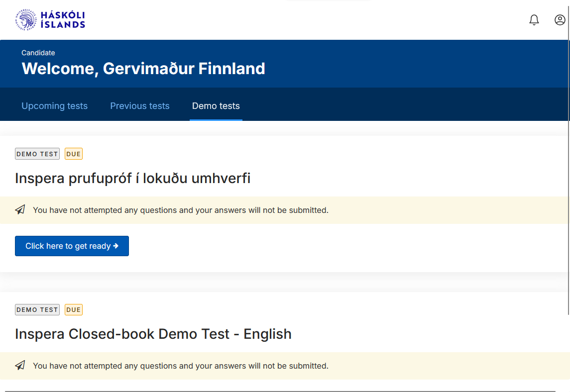Click the 'Click here to get ready' button
This screenshot has height=392, width=570.
[72, 246]
